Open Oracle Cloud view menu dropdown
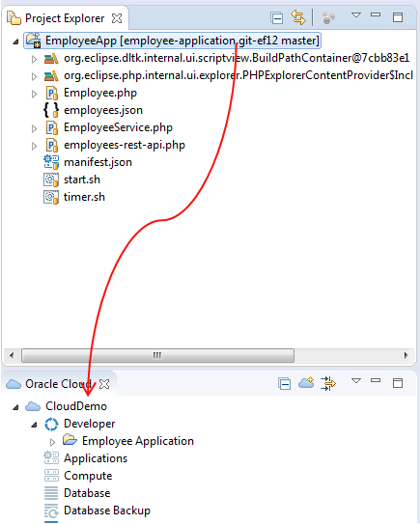This screenshot has height=524, width=420. [356, 380]
